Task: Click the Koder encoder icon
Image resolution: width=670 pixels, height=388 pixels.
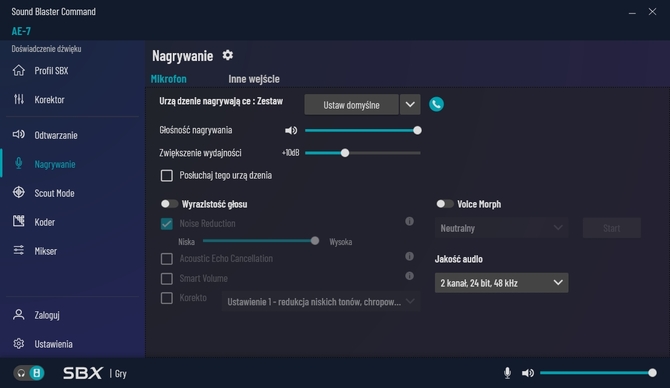Action: pos(18,221)
